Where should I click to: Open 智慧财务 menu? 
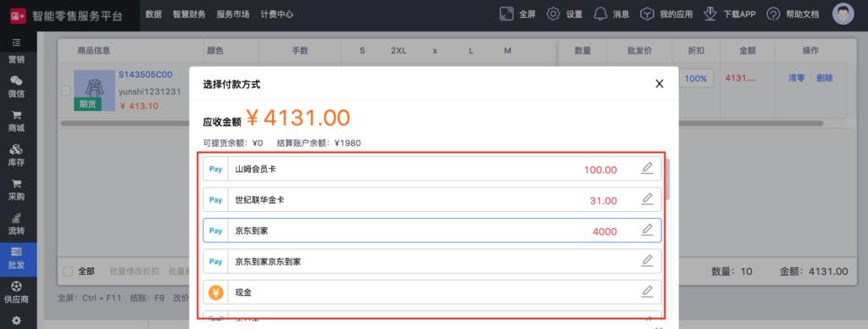(189, 14)
